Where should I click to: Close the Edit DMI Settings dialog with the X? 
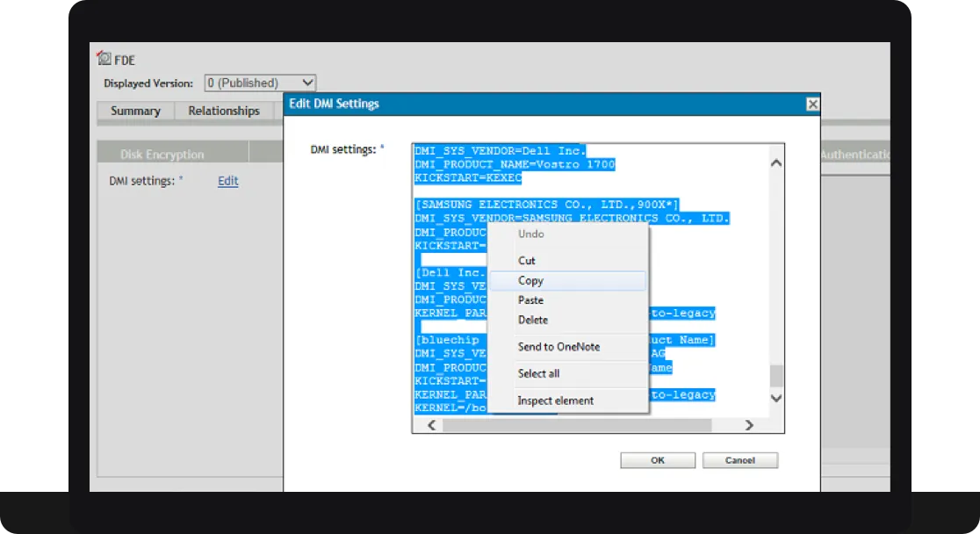(812, 104)
